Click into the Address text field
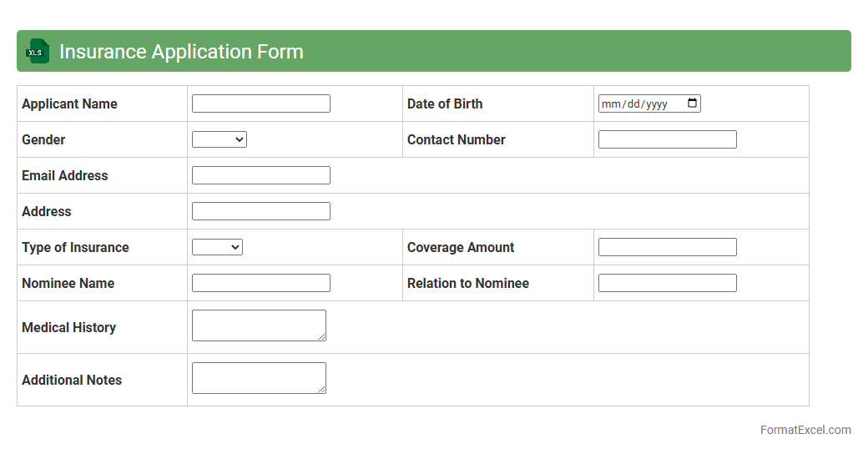 260,211
